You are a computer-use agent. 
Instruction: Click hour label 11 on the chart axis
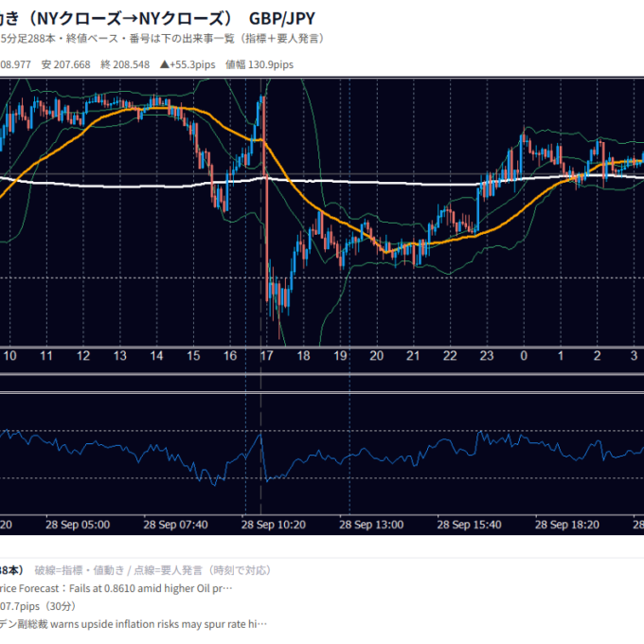[x=46, y=356]
